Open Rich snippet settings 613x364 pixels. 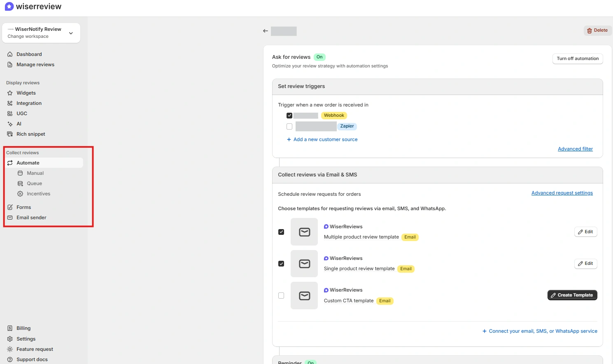(30, 134)
